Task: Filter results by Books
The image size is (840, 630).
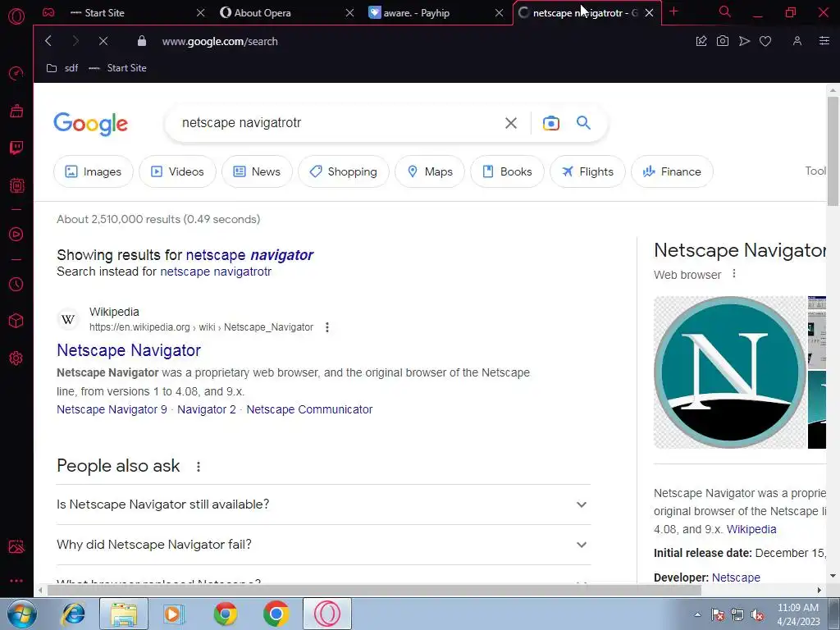Action: tap(507, 171)
